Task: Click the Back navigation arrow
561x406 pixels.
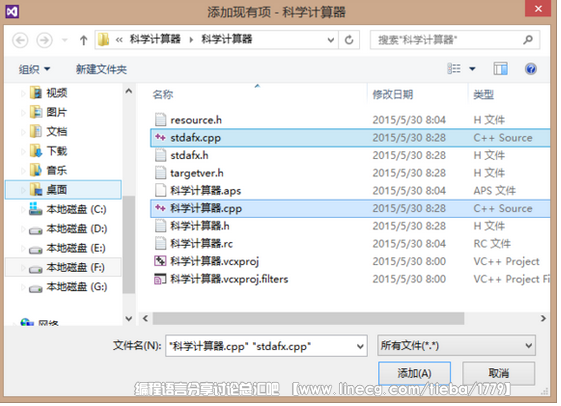Action: pos(20,40)
